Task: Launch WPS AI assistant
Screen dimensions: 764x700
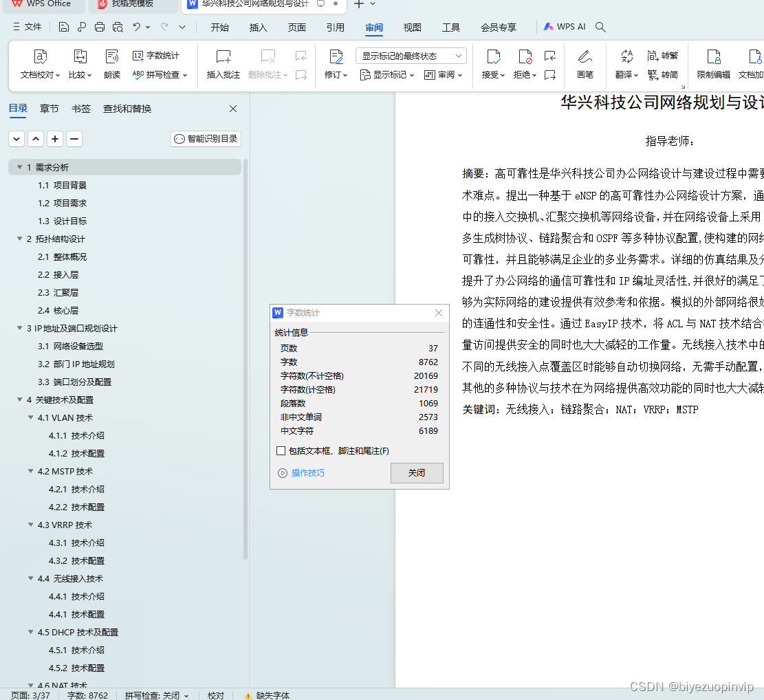Action: click(x=564, y=27)
